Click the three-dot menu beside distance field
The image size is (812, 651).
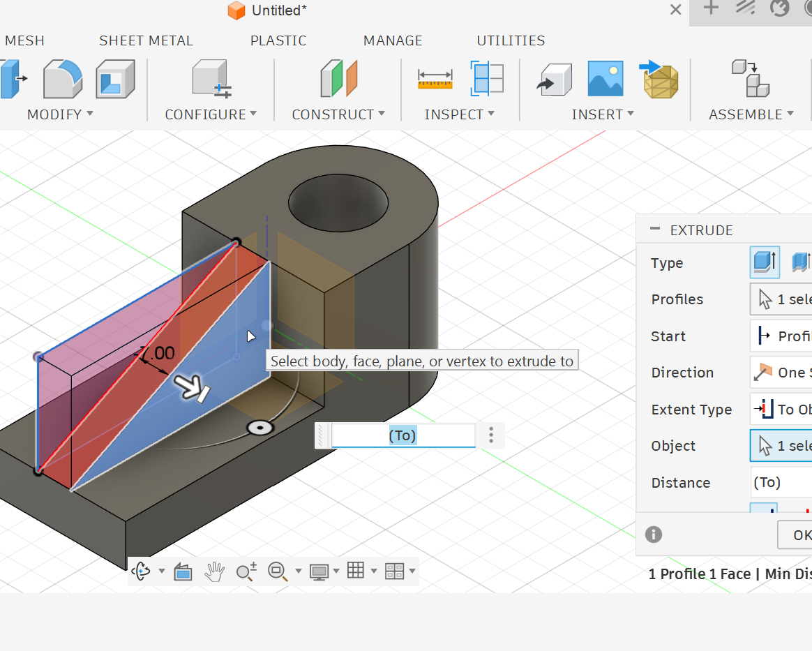click(491, 435)
